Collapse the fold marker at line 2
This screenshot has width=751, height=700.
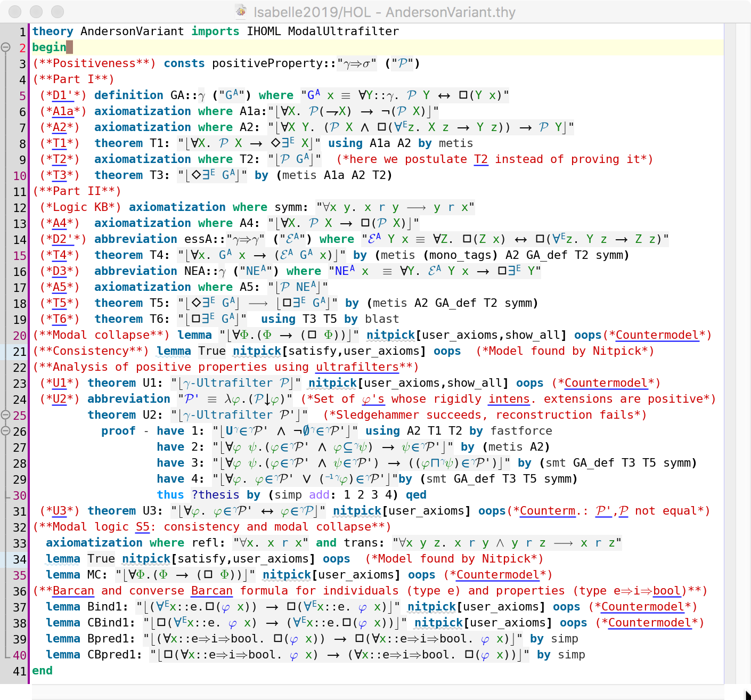point(6,47)
